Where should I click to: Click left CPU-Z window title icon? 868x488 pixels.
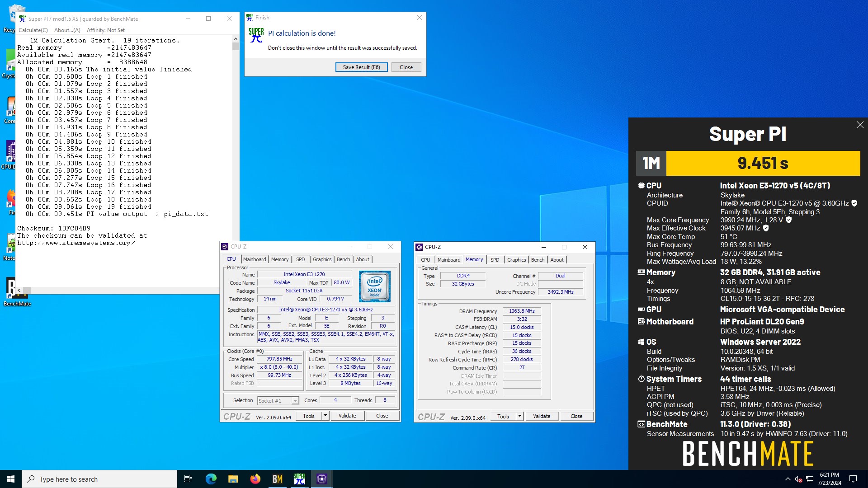click(x=225, y=247)
